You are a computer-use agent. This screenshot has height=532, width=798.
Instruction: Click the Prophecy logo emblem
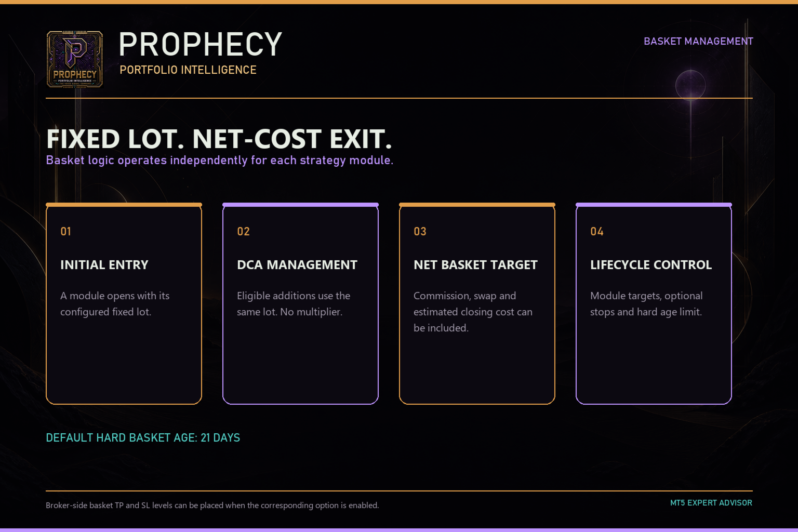75,59
